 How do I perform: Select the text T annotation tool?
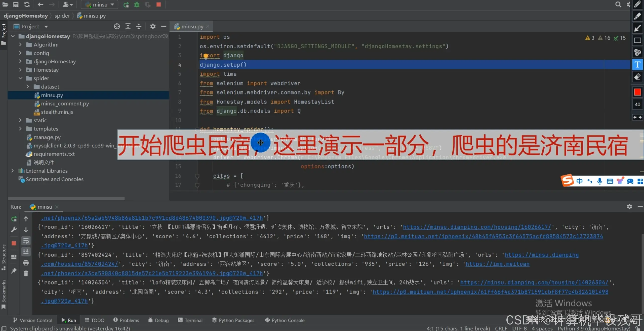[x=637, y=65]
